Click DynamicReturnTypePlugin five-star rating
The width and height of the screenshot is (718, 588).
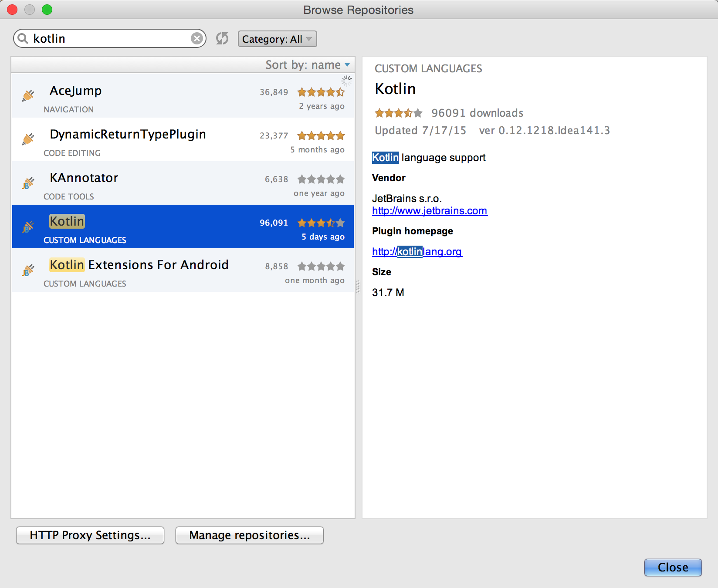(321, 135)
